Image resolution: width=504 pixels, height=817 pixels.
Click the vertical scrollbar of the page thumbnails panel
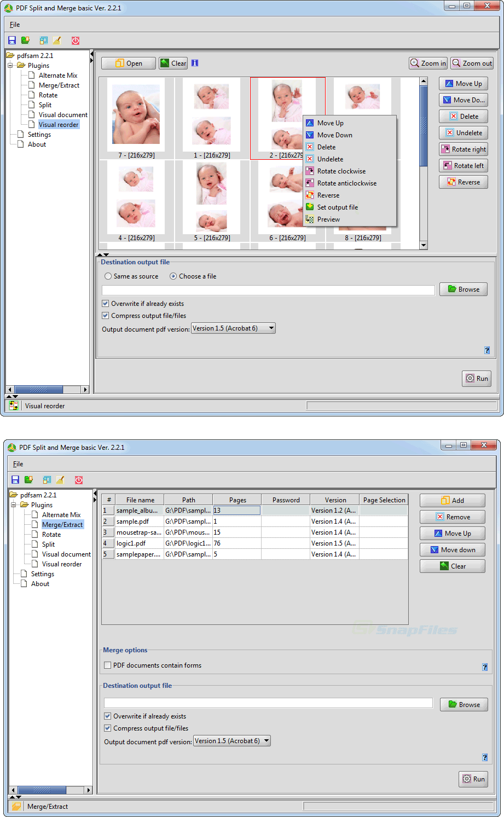point(424,164)
